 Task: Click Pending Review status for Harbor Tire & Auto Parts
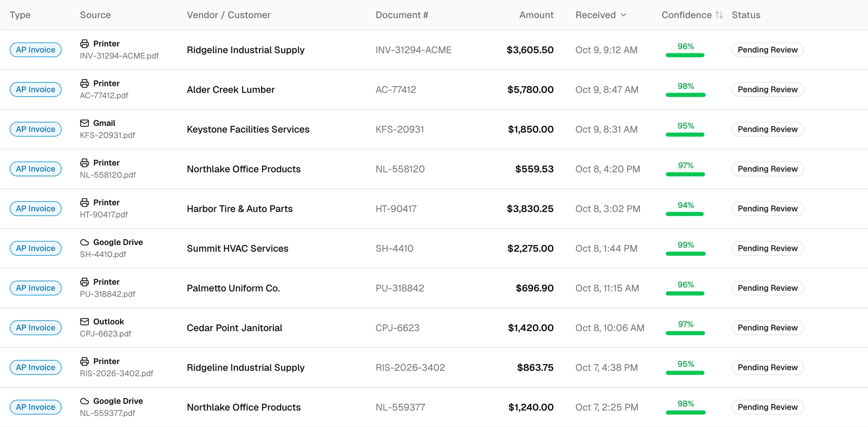pyautogui.click(x=768, y=209)
